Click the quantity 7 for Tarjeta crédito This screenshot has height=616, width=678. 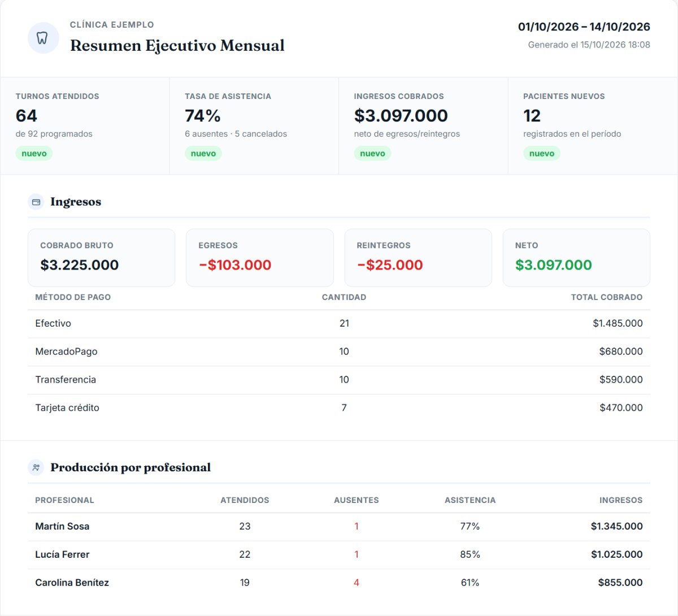tap(344, 408)
